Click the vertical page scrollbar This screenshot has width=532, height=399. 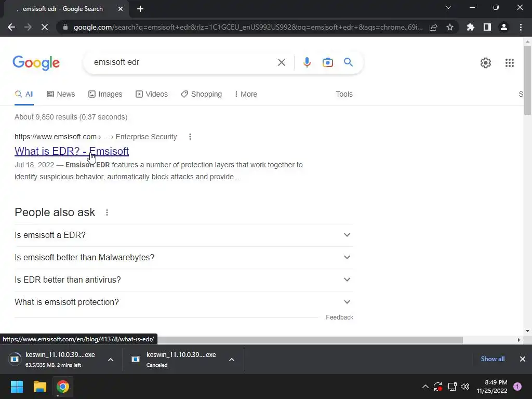pos(527,80)
